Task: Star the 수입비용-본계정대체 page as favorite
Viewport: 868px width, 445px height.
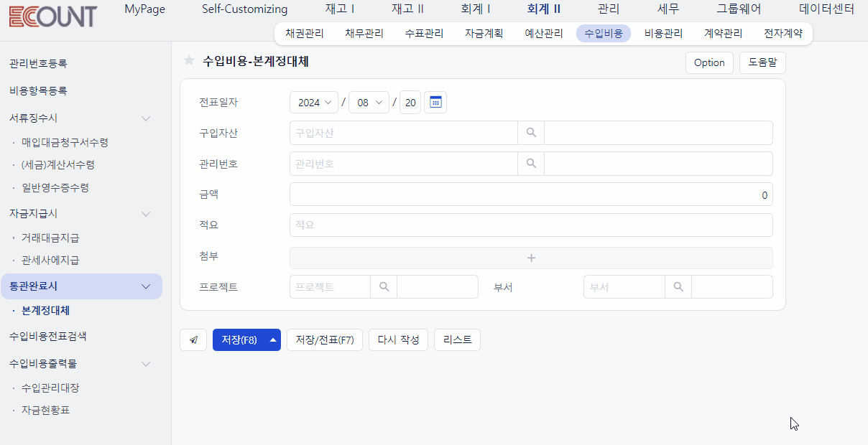Action: (x=189, y=61)
